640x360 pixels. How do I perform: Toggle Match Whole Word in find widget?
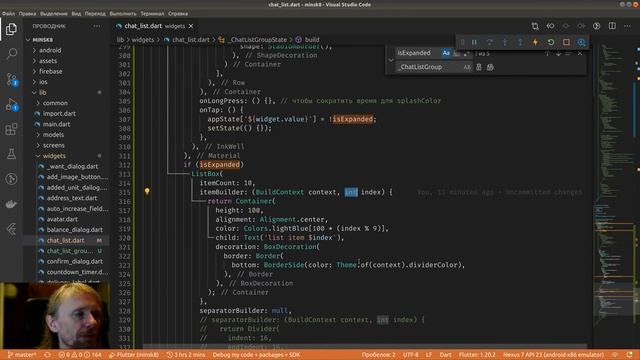pyautogui.click(x=456, y=53)
